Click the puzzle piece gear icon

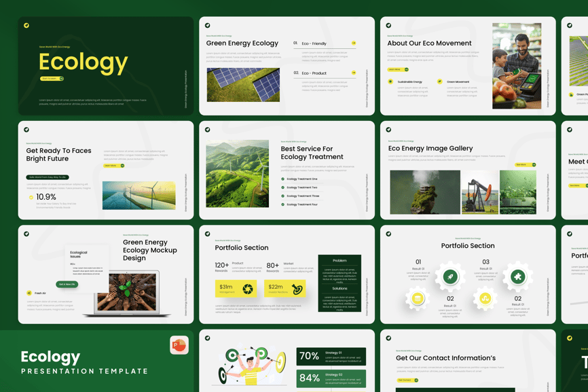pyautogui.click(x=517, y=277)
